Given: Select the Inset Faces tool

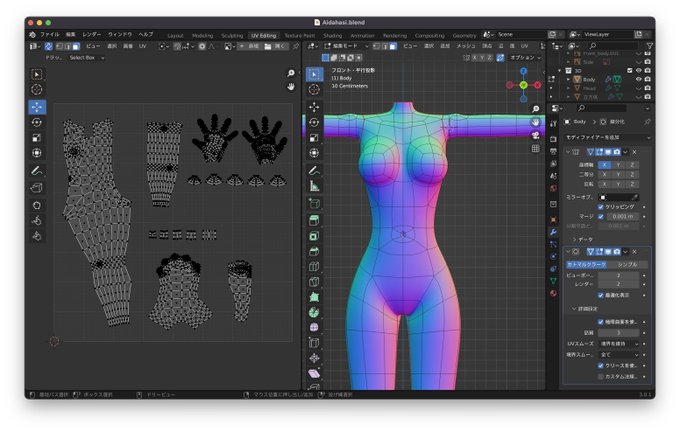Looking at the screenshot, I should [314, 236].
